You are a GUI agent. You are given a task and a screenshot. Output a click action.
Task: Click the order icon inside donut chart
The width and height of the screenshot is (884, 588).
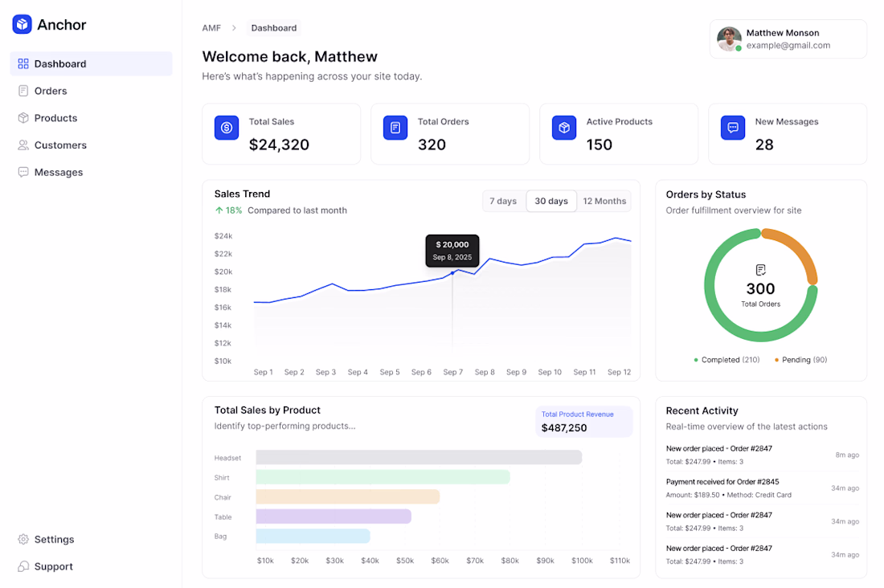point(760,270)
